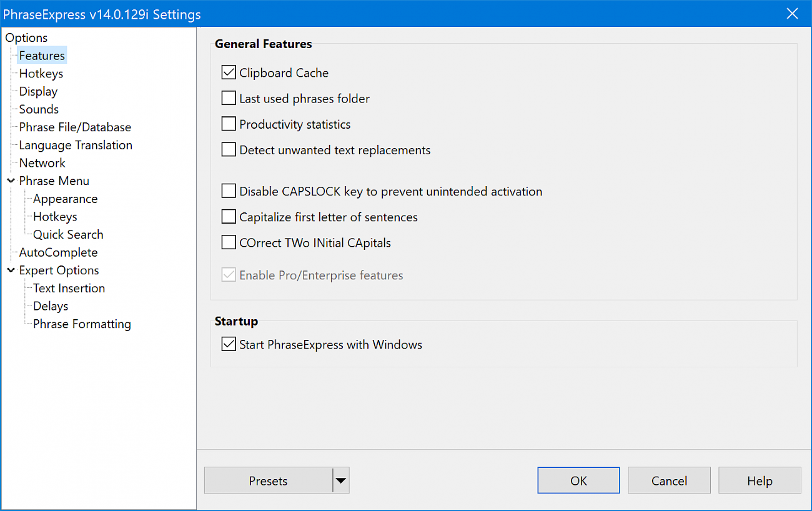The height and width of the screenshot is (511, 812).
Task: Enable Detect unwanted text replacements
Action: [229, 150]
